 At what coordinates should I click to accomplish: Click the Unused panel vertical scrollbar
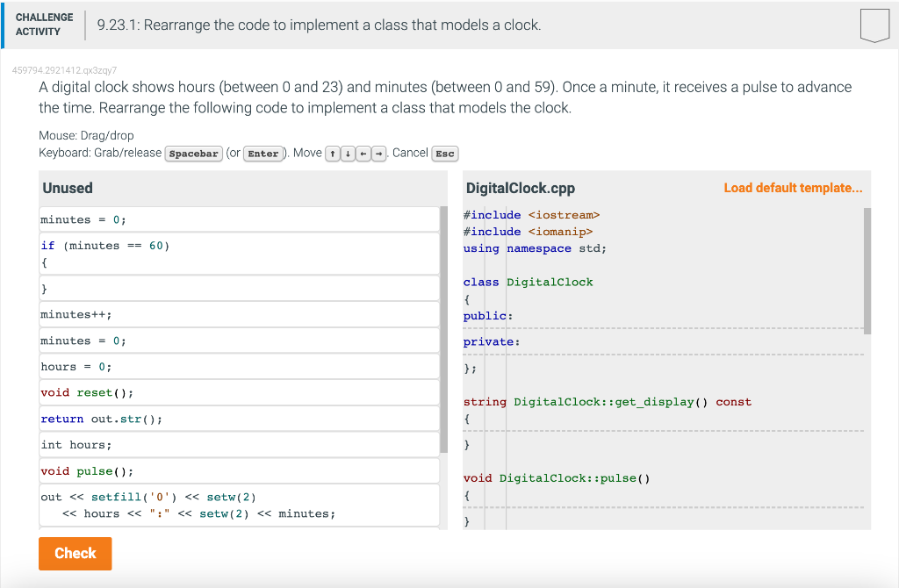tap(443, 329)
